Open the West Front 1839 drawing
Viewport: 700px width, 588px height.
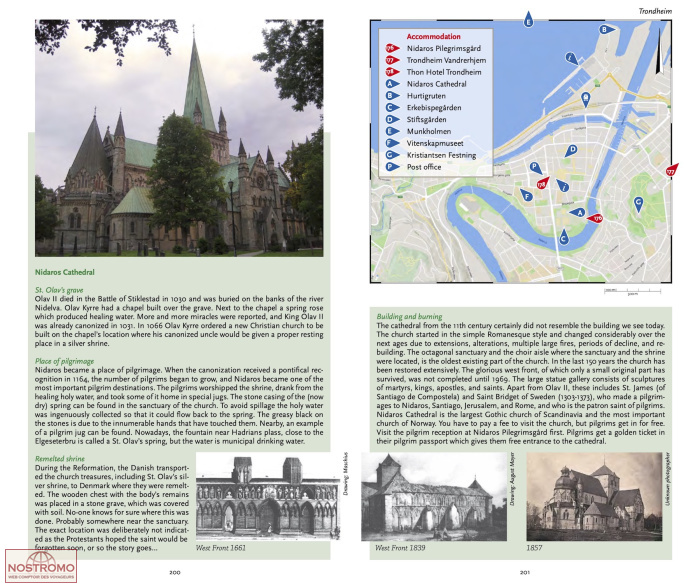tap(434, 496)
